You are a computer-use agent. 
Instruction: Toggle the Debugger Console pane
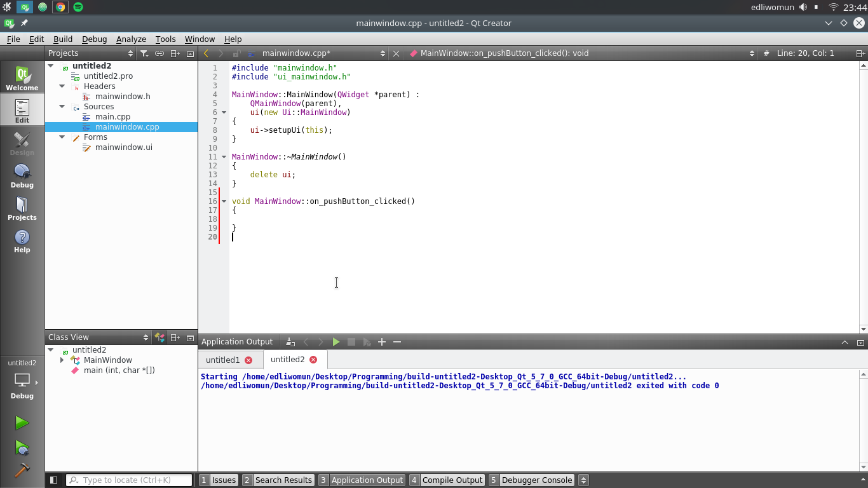pyautogui.click(x=531, y=480)
